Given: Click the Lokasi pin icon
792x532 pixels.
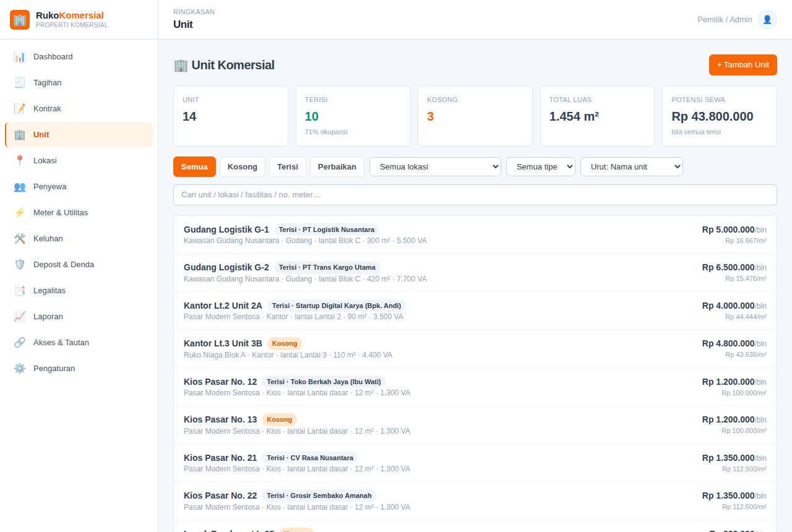Looking at the screenshot, I should [20, 161].
